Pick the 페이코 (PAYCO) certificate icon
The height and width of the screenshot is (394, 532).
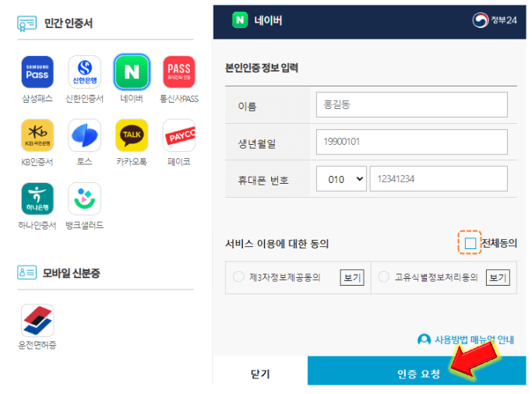point(179,135)
